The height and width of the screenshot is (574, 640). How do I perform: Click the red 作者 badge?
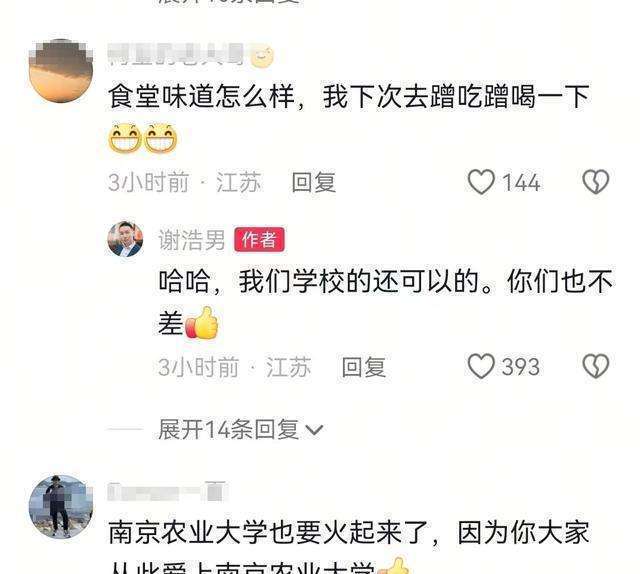coord(259,240)
